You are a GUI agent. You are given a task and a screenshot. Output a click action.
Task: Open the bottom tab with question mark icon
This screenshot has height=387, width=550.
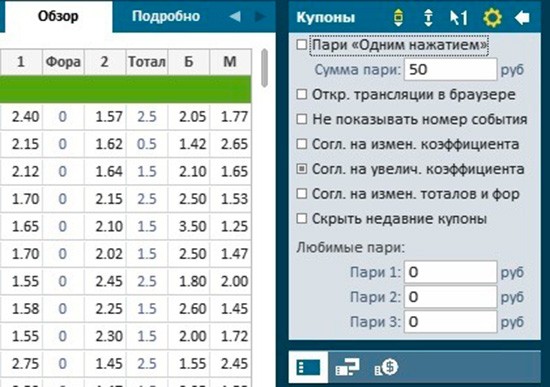pyautogui.click(x=347, y=367)
